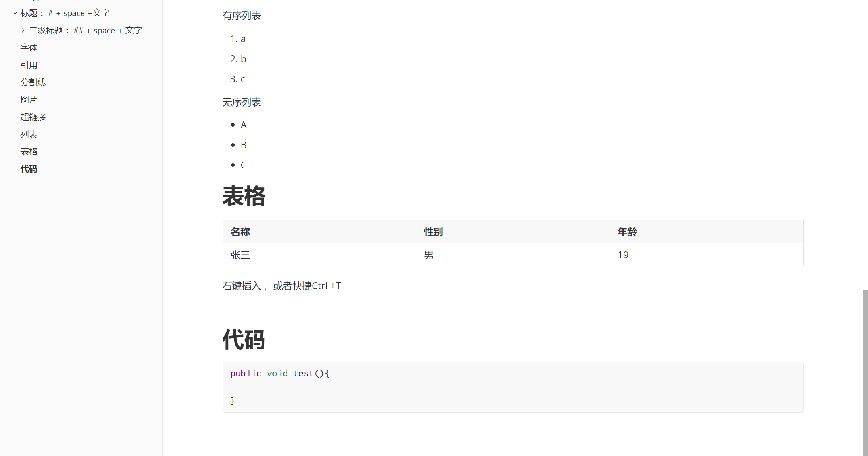Select 列表 outline entry
This screenshot has height=456, width=868.
pyautogui.click(x=29, y=134)
